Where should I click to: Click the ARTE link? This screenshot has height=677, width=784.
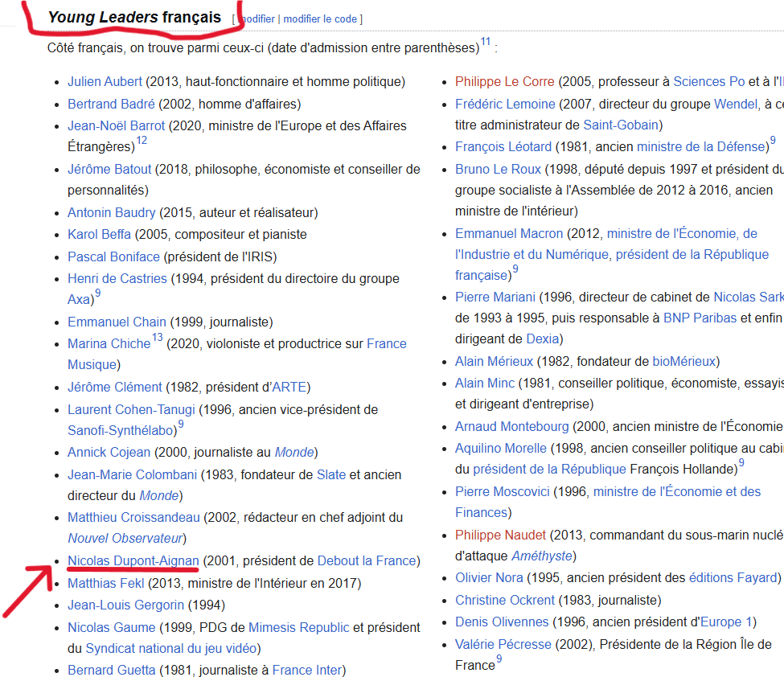click(x=289, y=387)
